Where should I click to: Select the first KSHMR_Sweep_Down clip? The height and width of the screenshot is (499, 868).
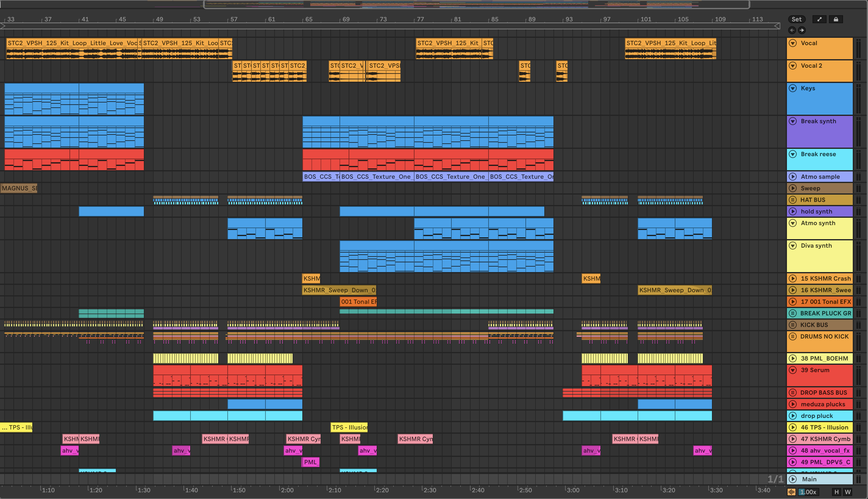pos(339,290)
